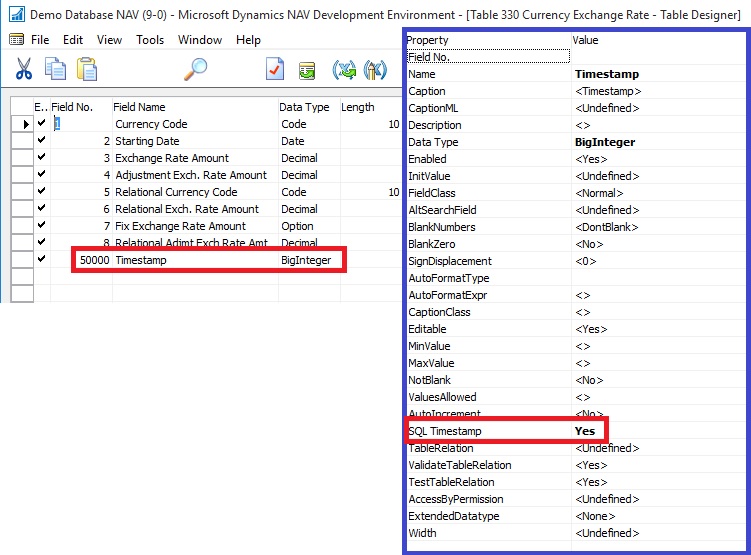Click the green table toolbar icon
The image size is (751, 555).
point(307,70)
